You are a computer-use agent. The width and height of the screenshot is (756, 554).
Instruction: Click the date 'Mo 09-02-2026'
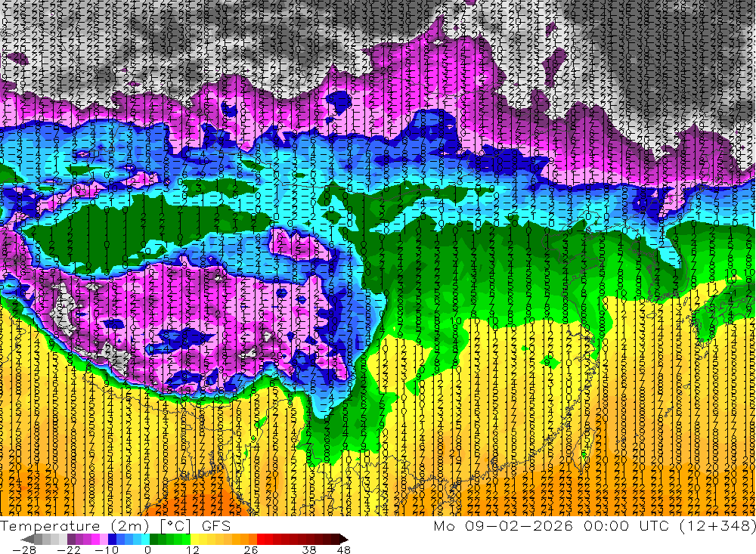click(503, 525)
